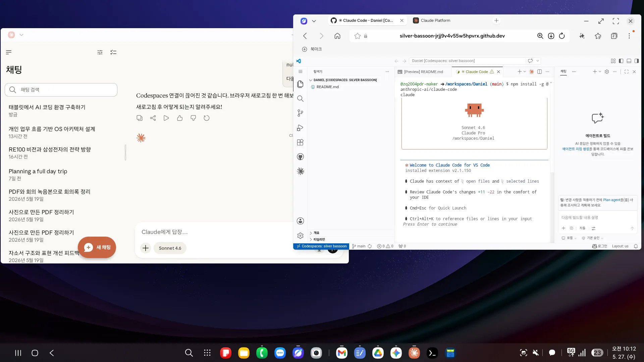Image resolution: width=644 pixels, height=362 pixels.
Task: Open the 기본 승인 approval dropdown
Action: (x=593, y=238)
